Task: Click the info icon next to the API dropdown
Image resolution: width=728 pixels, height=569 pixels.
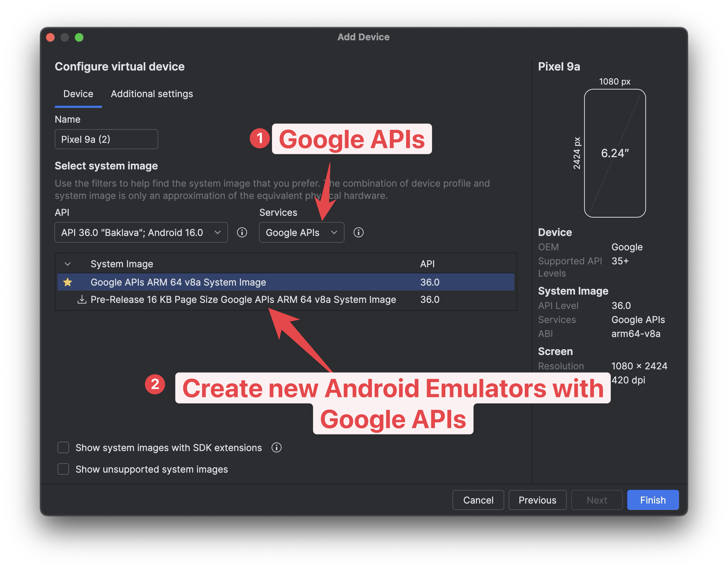Action: click(242, 232)
